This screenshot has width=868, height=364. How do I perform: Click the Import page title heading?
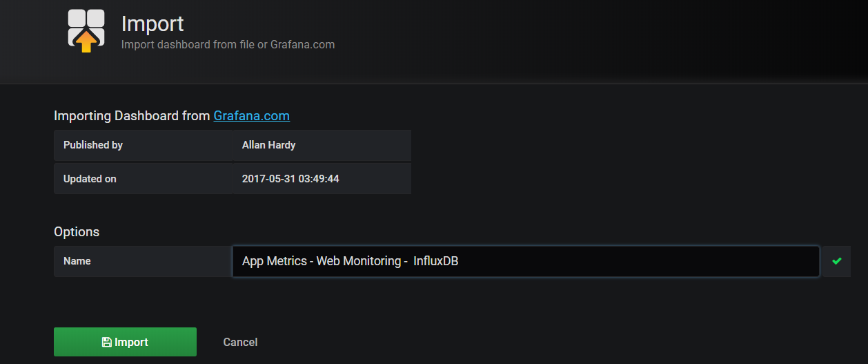152,23
